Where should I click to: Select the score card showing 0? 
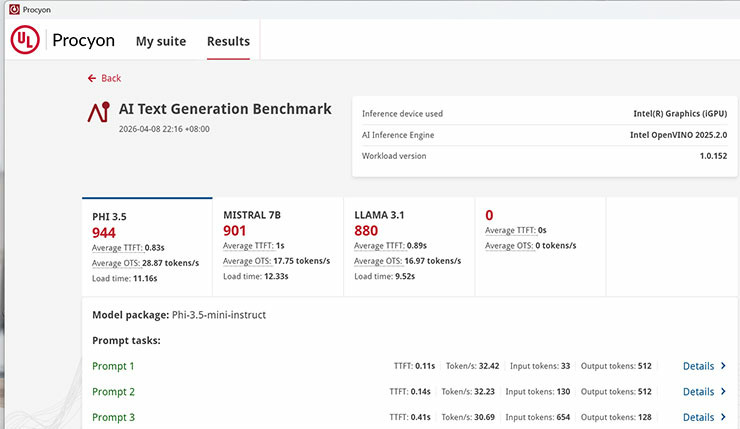540,246
